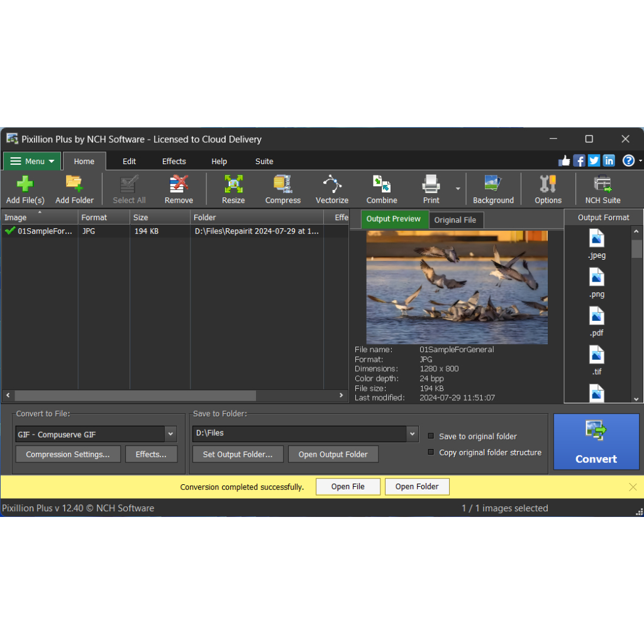Enable Save to original folder checkbox
The height and width of the screenshot is (644, 644).
tap(431, 436)
